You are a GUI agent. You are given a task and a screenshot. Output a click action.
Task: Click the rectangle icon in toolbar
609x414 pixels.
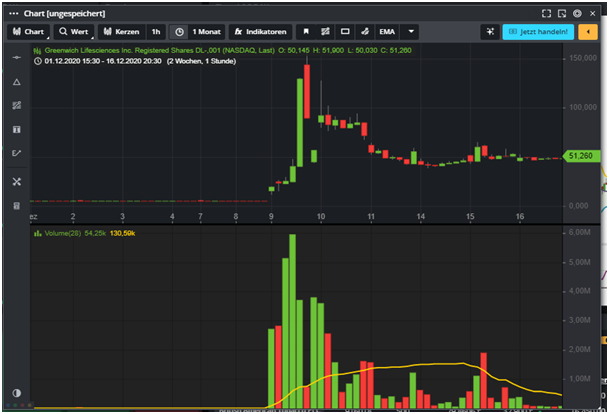345,32
